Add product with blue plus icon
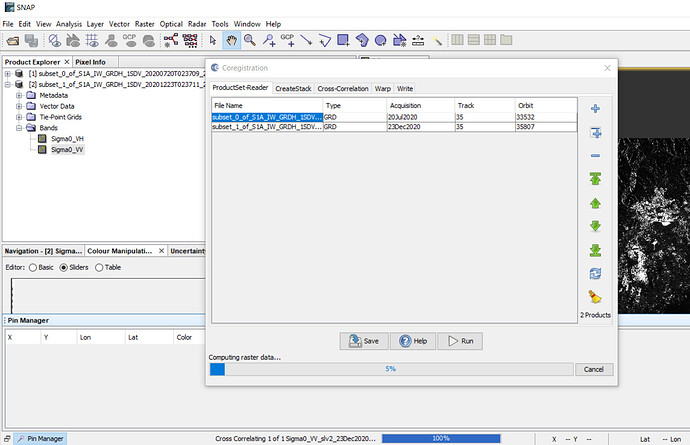Viewport: 690px width, 445px height. point(595,109)
